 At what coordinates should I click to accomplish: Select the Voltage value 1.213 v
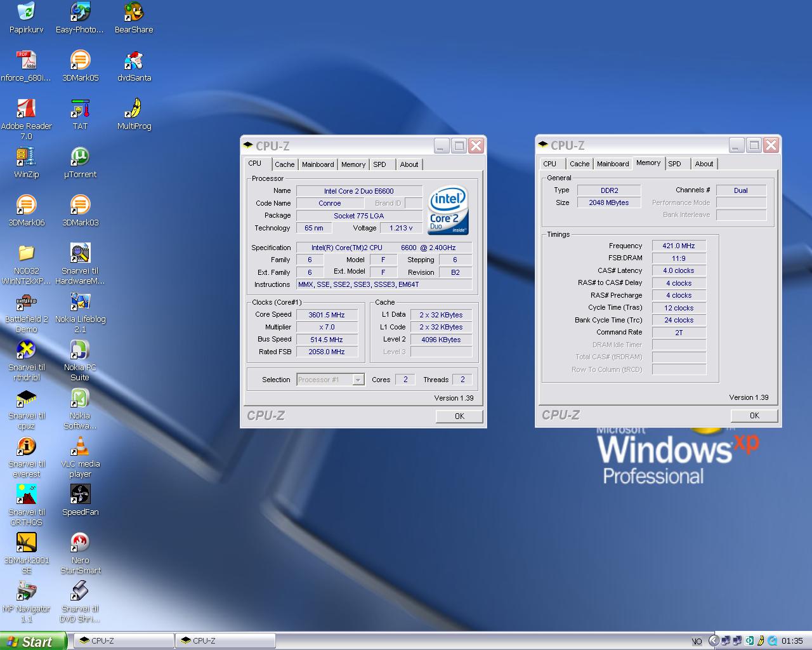click(401, 228)
